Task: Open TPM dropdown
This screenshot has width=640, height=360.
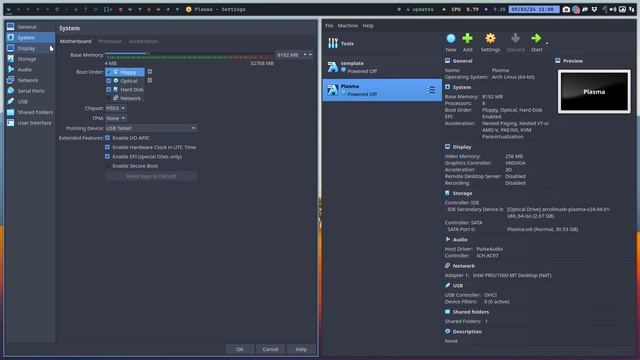Action: coord(116,118)
